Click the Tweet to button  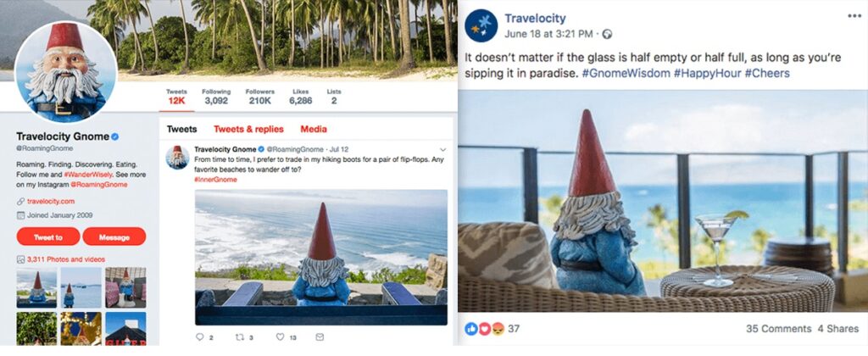point(48,236)
